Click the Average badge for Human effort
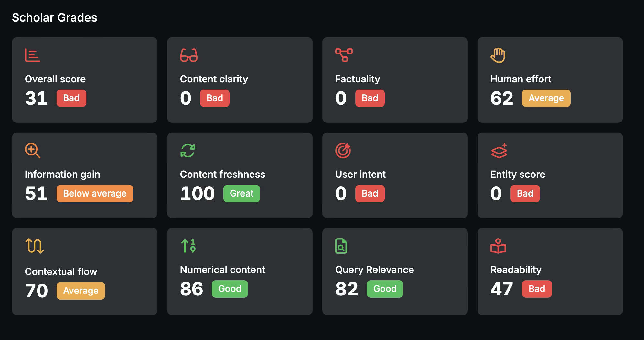Screen dimensions: 644x340 coord(546,98)
